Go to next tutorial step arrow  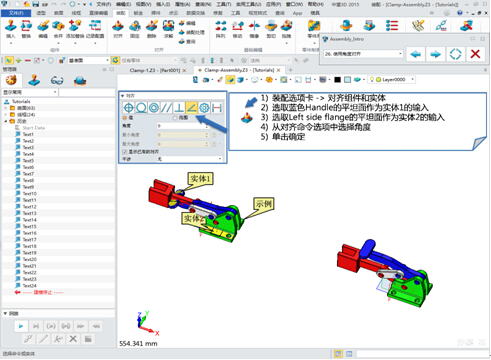click(435, 54)
